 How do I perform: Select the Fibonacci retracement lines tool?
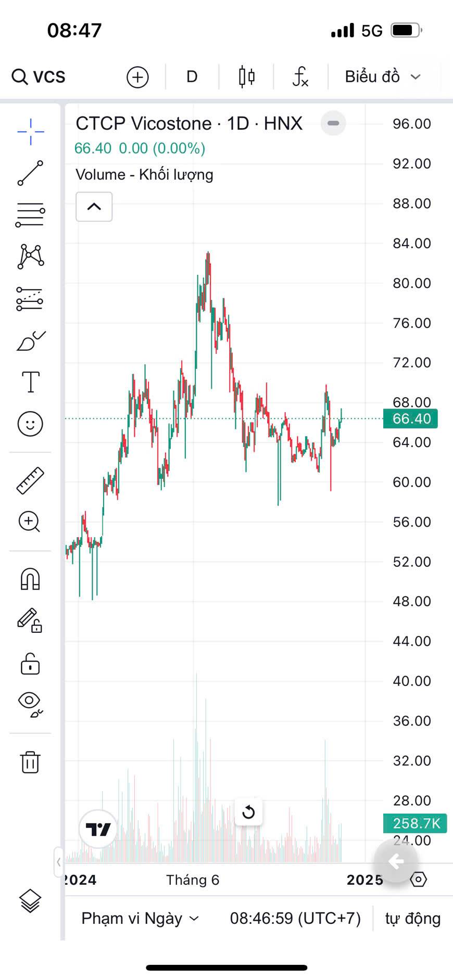tap(31, 215)
